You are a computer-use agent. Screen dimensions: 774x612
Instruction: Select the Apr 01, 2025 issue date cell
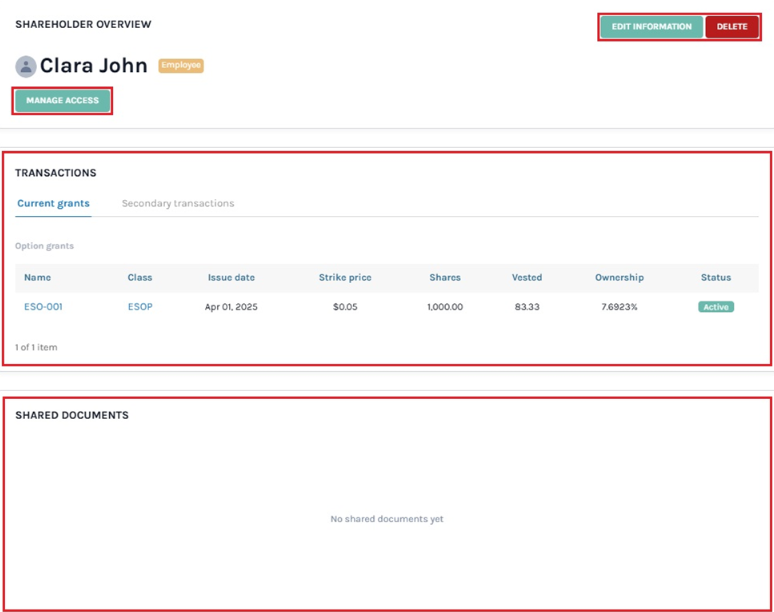click(x=231, y=307)
